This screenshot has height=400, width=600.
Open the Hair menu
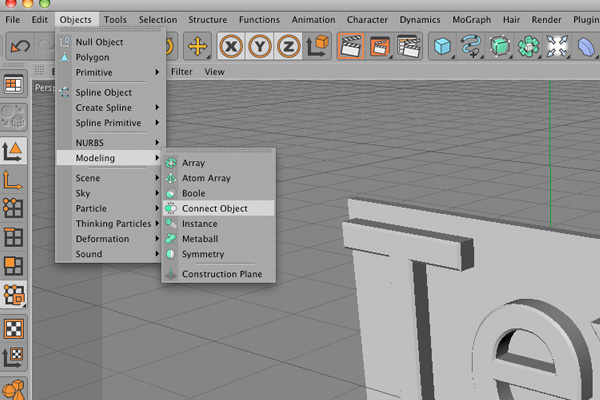[511, 20]
